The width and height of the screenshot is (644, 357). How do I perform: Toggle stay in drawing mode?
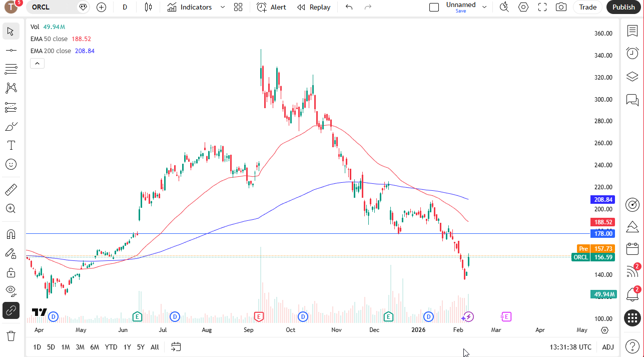point(11,253)
